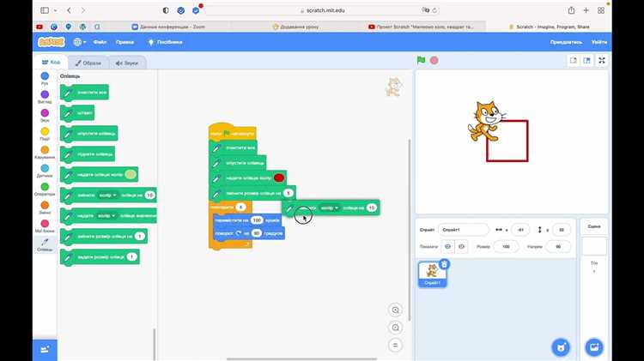This screenshot has height=361, width=644.
Task: Click the choose a sprite button
Action: [561, 347]
